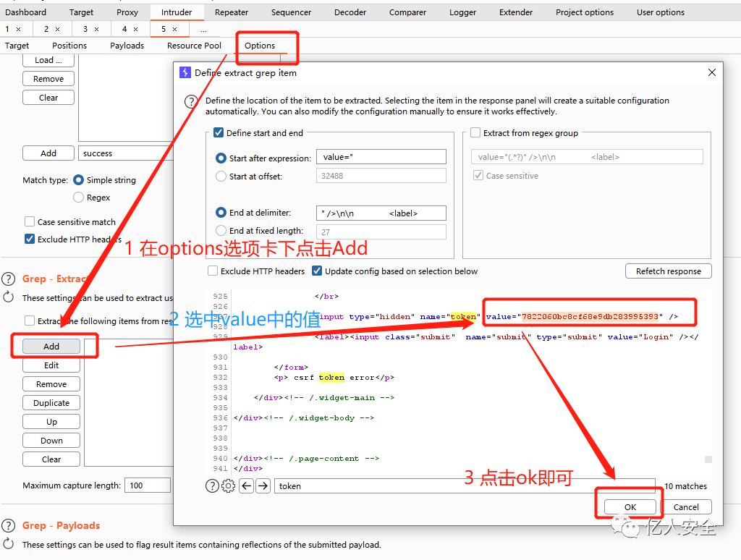Click Add next to the success field
741x560 pixels.
(48, 153)
